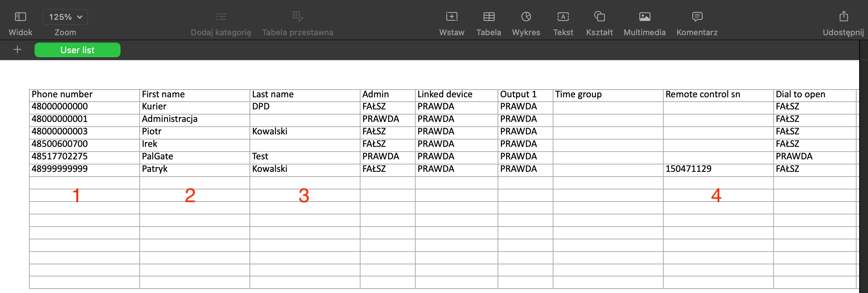The image size is (868, 293).
Task: Select the Phone number header cell
Action: [x=84, y=94]
